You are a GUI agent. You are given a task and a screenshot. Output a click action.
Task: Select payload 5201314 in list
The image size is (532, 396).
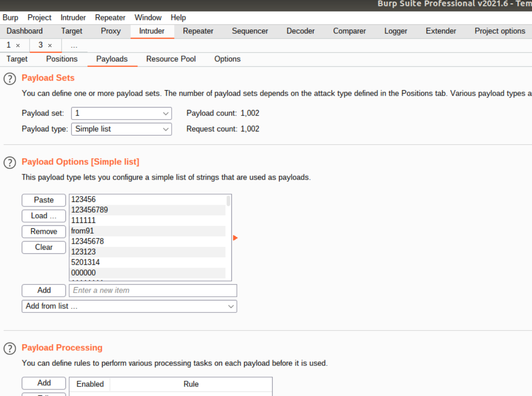(148, 262)
